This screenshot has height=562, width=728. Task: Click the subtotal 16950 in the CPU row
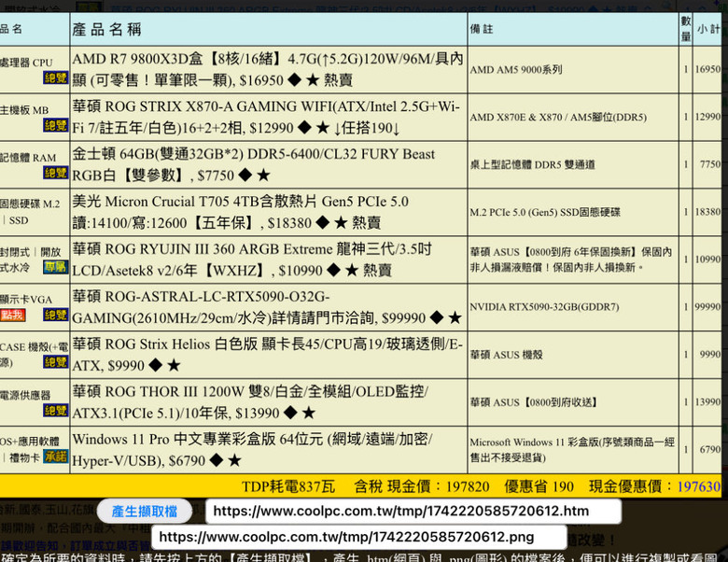click(708, 69)
